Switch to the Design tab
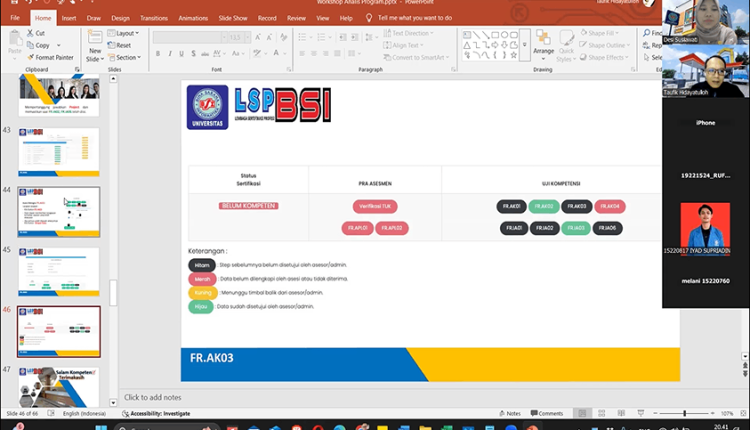The width and height of the screenshot is (750, 430). point(121,18)
